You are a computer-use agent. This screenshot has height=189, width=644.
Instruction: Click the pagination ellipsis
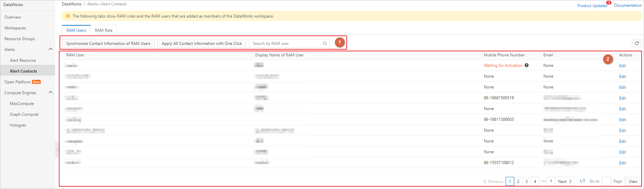coord(543,181)
